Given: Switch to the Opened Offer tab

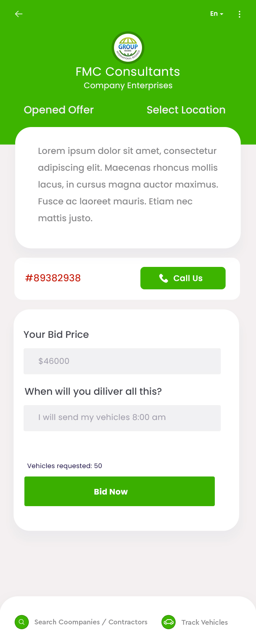Looking at the screenshot, I should (59, 110).
